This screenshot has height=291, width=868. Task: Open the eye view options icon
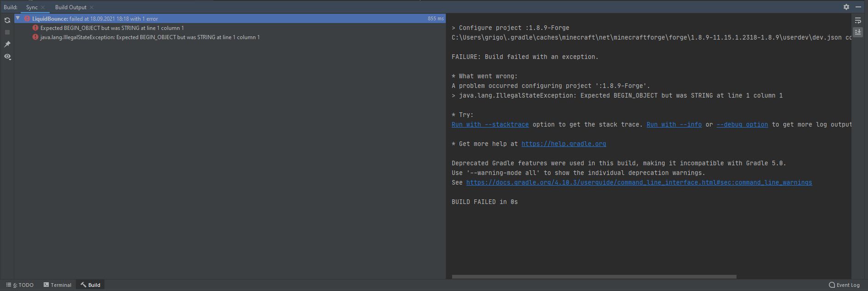coord(7,57)
